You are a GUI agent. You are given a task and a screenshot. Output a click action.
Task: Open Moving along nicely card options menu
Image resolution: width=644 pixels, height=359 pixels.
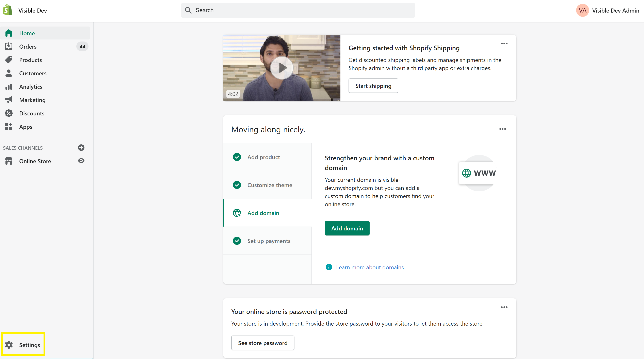click(x=502, y=129)
